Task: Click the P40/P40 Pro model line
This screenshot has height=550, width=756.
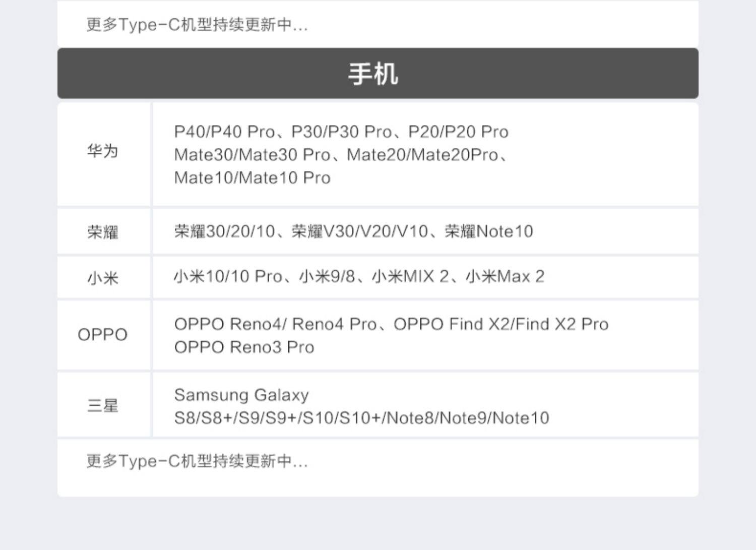Action: coord(341,132)
